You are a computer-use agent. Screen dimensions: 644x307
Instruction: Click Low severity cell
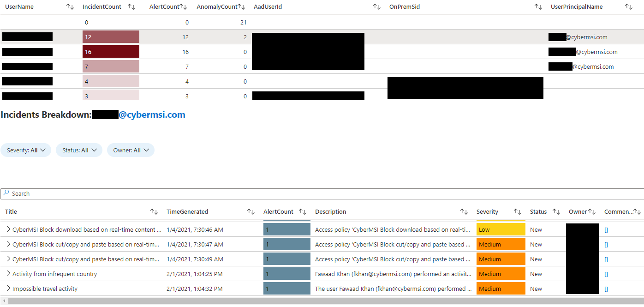pos(501,229)
